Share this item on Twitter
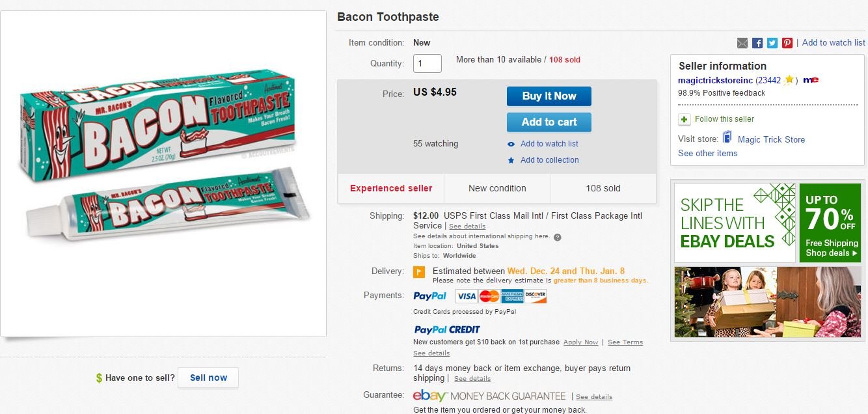Screen dimensions: 868x414 [772, 43]
